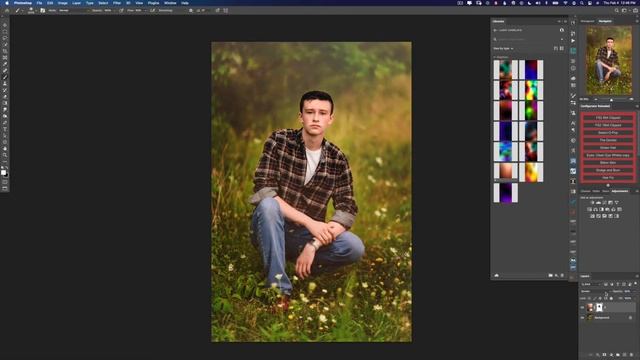Select the Zoom tool
Image resolution: width=640 pixels, height=360 pixels.
[5, 156]
